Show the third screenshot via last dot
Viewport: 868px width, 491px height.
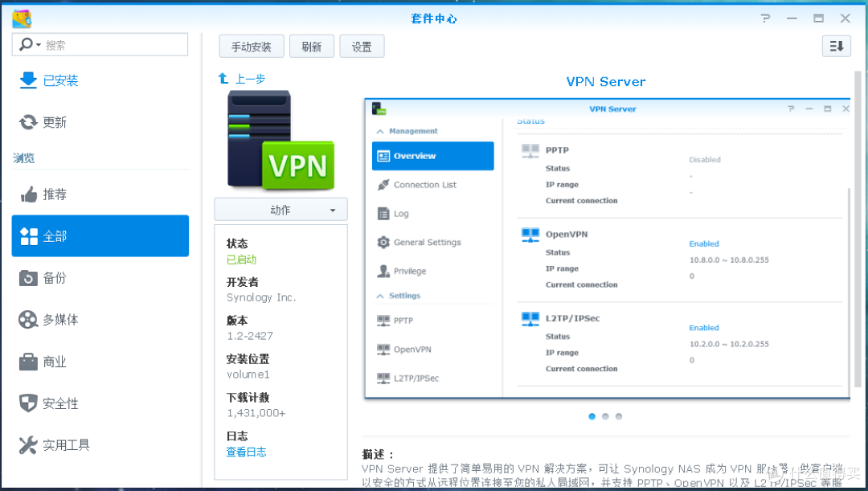(618, 416)
